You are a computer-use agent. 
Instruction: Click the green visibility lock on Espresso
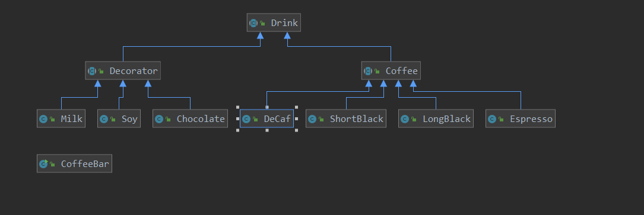[501, 120]
